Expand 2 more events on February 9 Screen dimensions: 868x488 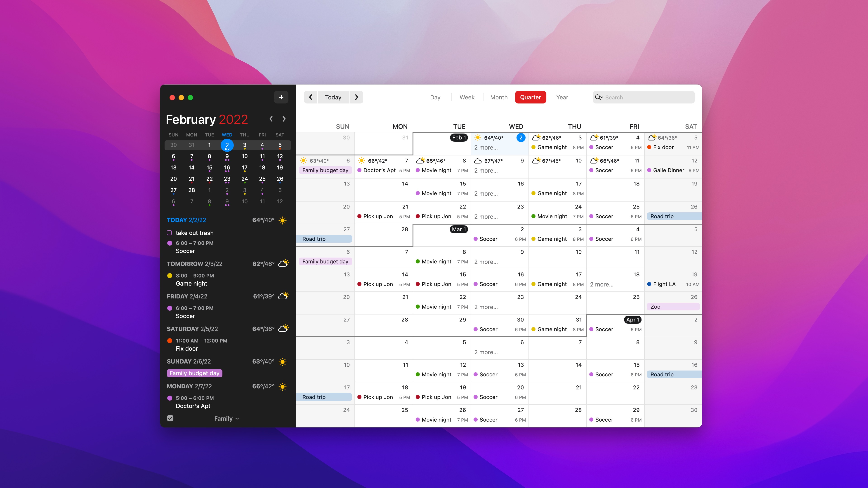[486, 171]
